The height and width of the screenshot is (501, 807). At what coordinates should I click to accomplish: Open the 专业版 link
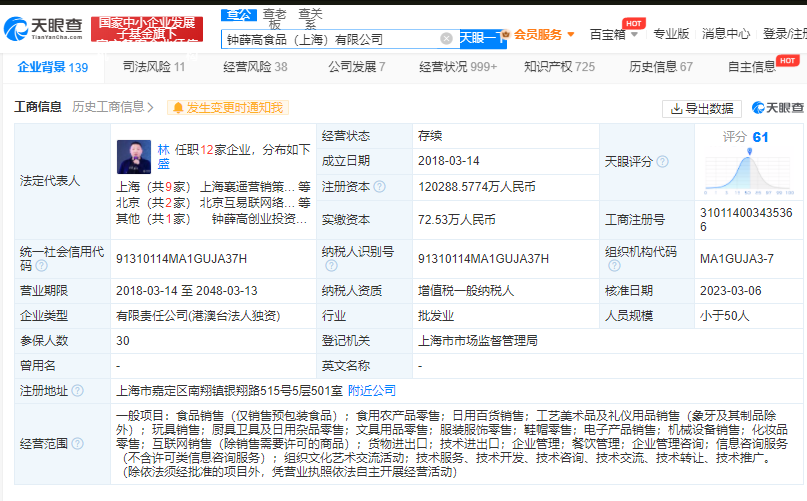[671, 34]
